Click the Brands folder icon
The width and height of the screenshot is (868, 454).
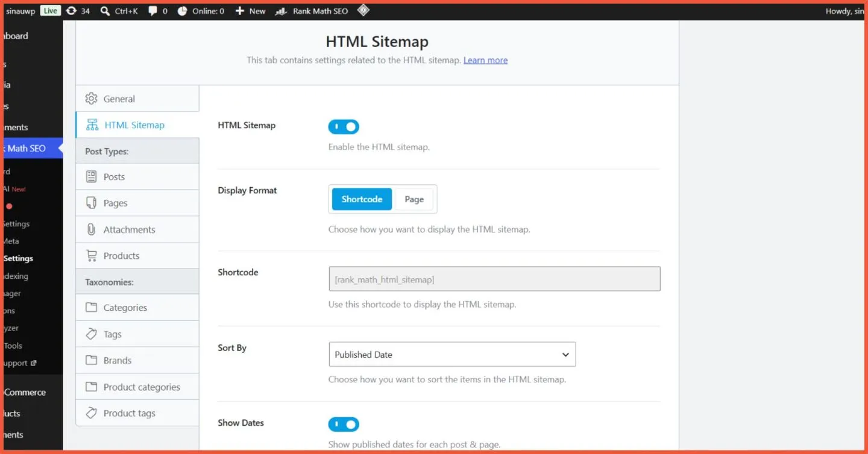pyautogui.click(x=91, y=360)
